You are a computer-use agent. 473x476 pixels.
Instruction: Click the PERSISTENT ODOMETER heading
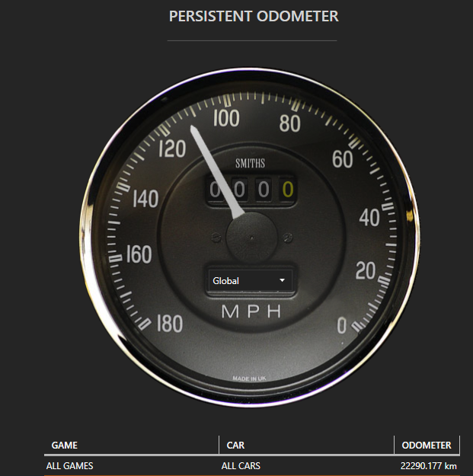coord(254,16)
